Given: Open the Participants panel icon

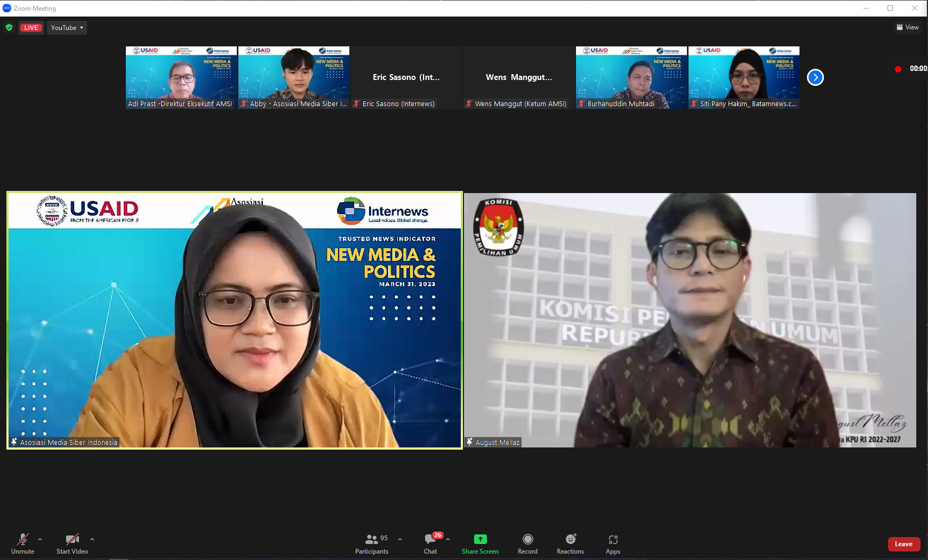Looking at the screenshot, I should point(371,539).
